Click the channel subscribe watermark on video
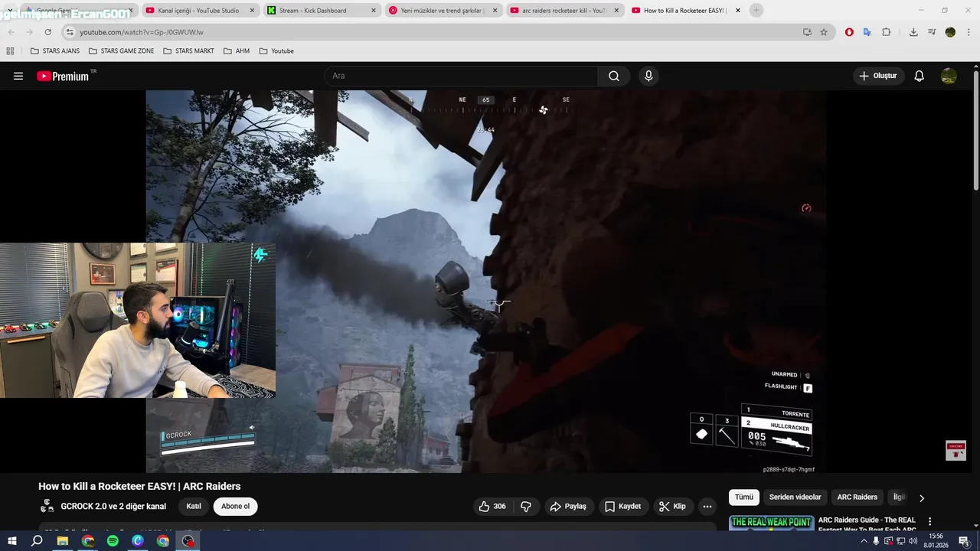 coord(955,450)
